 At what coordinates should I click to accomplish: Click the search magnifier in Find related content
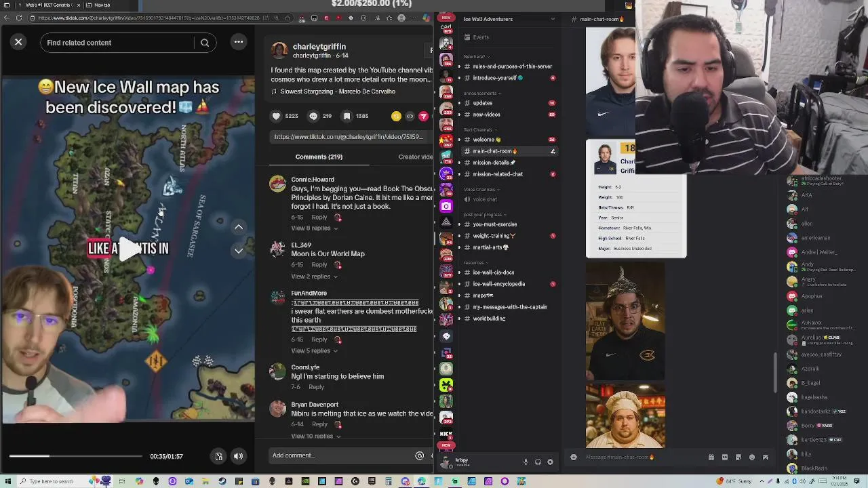pyautogui.click(x=205, y=43)
